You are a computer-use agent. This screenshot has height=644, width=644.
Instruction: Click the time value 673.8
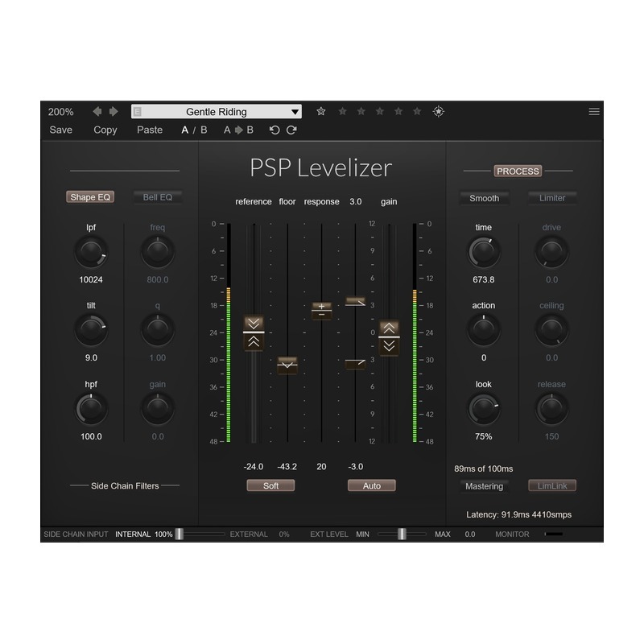pos(484,279)
